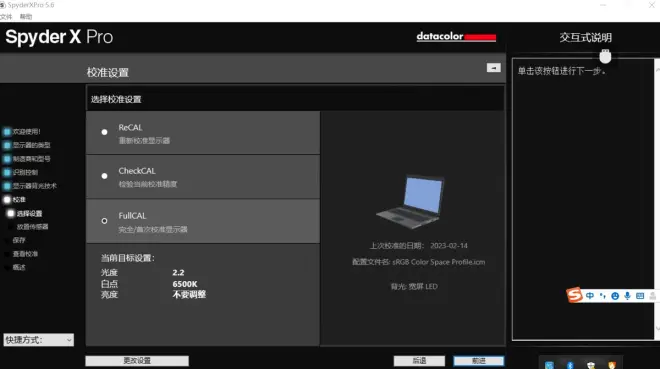The image size is (660, 369).
Task: Open the 帮助 menu
Action: tap(26, 17)
